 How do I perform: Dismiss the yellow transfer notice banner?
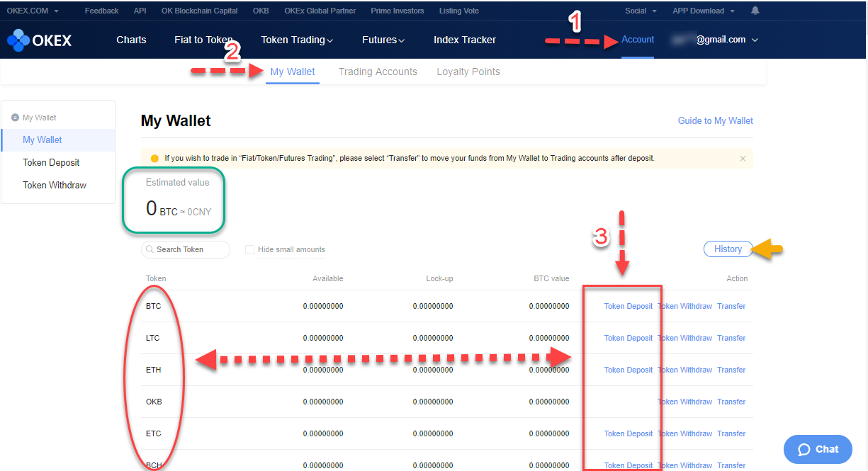[743, 159]
